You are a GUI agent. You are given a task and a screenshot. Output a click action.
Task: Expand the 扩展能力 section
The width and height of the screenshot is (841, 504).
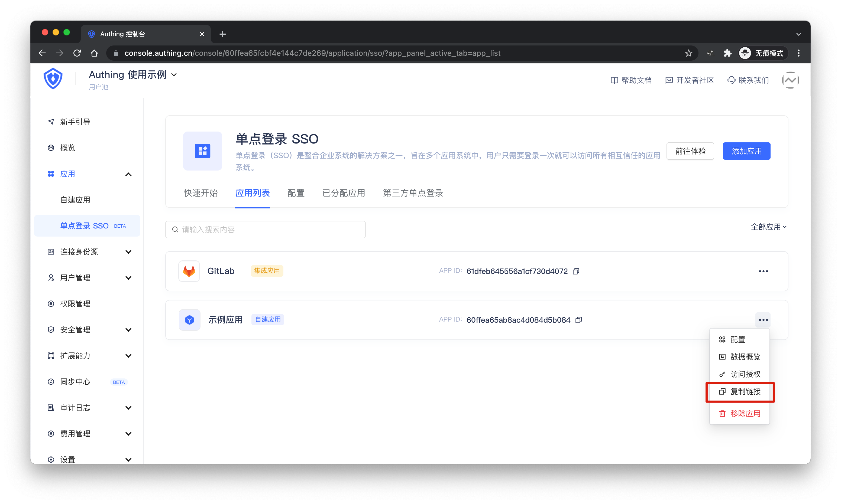(128, 356)
